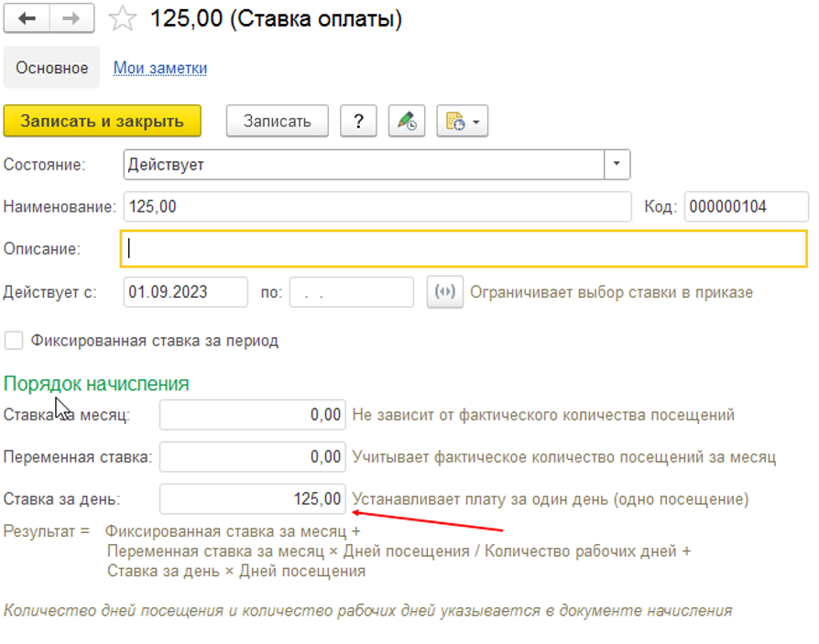Click into the 'Наименование' field
Viewport: 819px width, 644px height.
coord(376,207)
